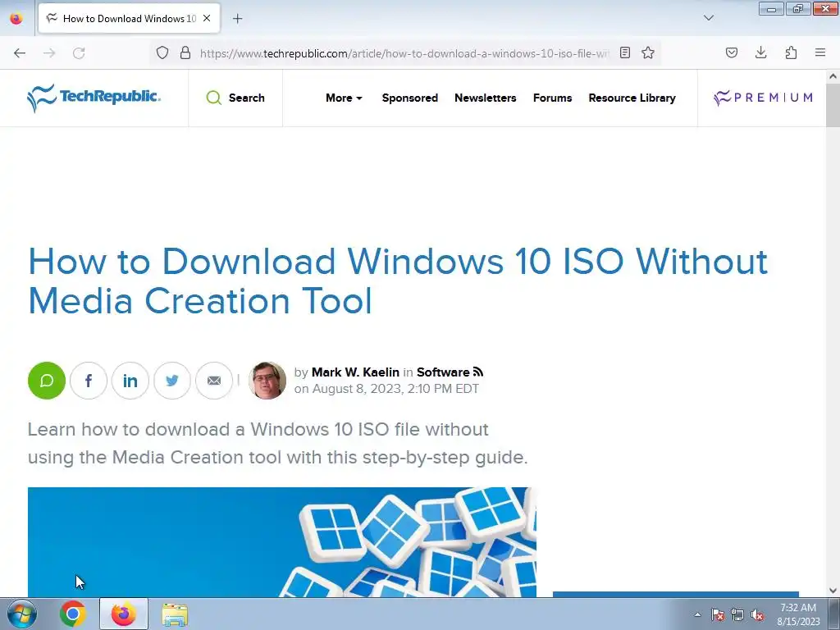Click the Windows logos article hero image

tap(282, 541)
